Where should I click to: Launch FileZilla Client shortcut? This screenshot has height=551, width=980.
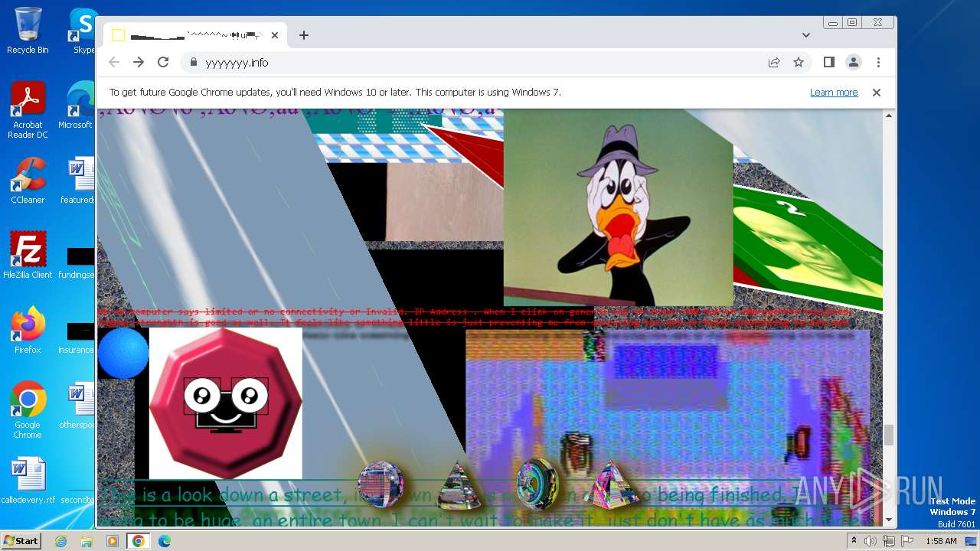(x=28, y=256)
